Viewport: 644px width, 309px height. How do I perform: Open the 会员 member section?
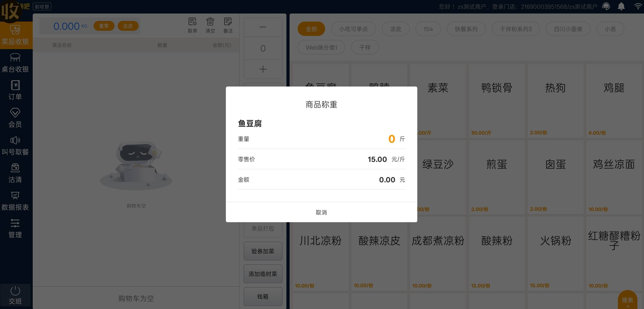[15, 118]
